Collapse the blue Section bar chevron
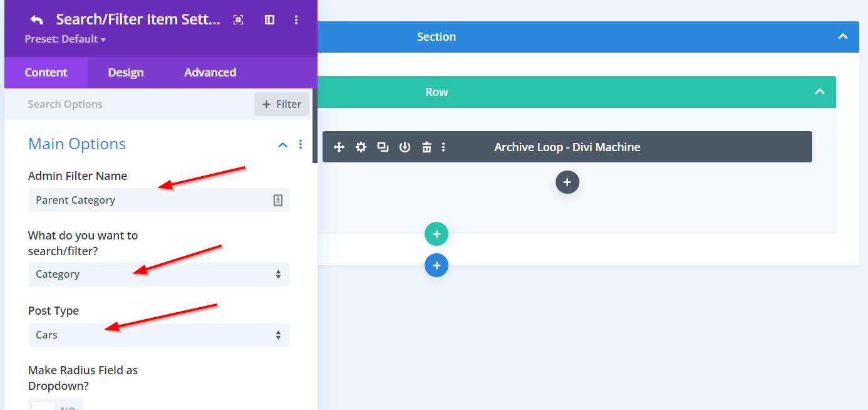Viewport: 868px width, 410px height. coord(843,37)
